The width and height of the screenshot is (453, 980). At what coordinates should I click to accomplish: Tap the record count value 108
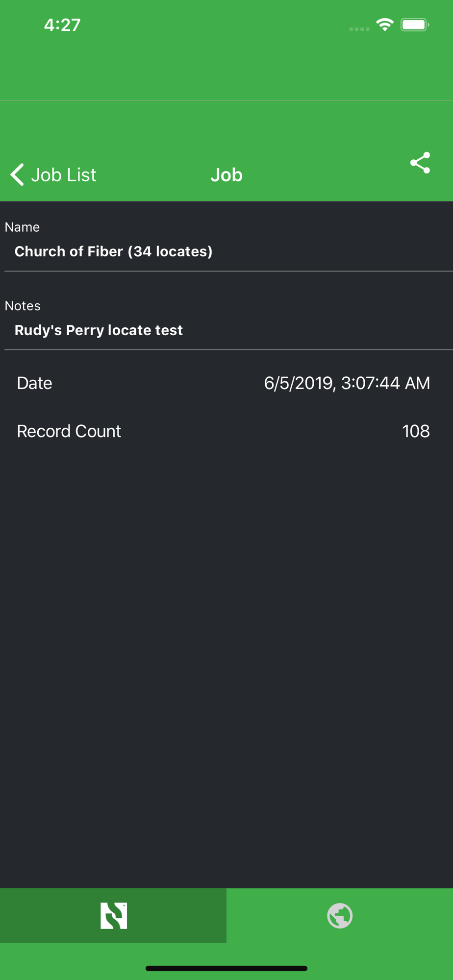pos(416,431)
